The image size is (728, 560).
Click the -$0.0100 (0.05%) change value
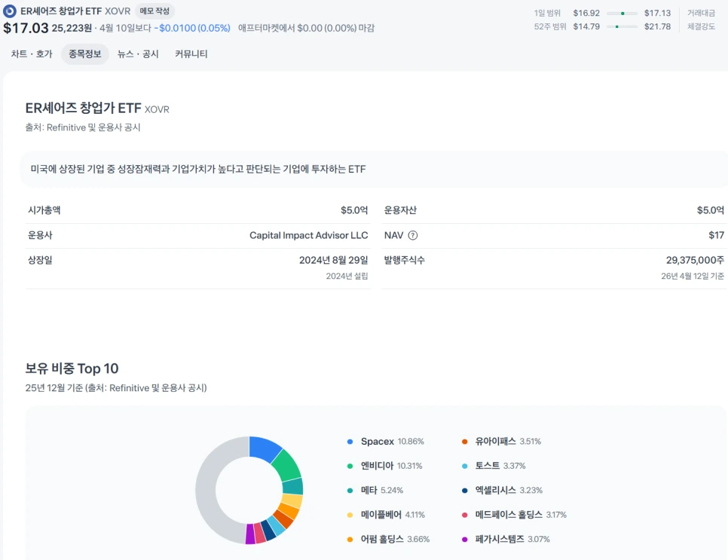click(192, 29)
